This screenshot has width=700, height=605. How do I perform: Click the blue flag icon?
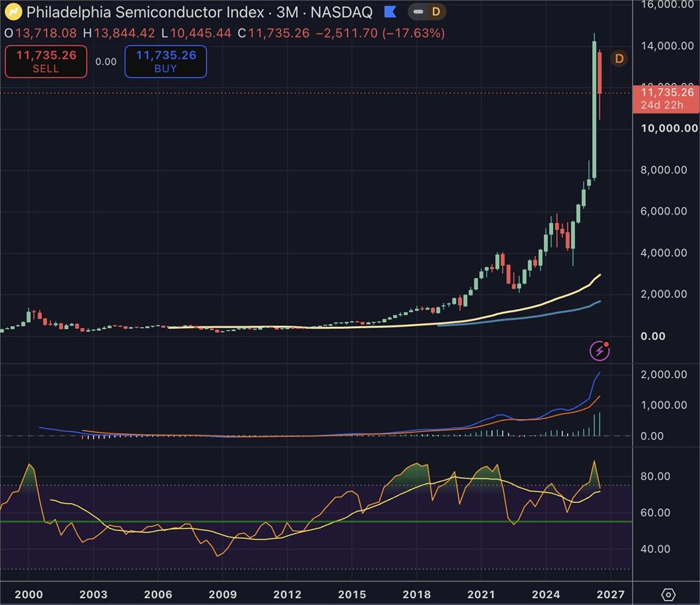[390, 12]
